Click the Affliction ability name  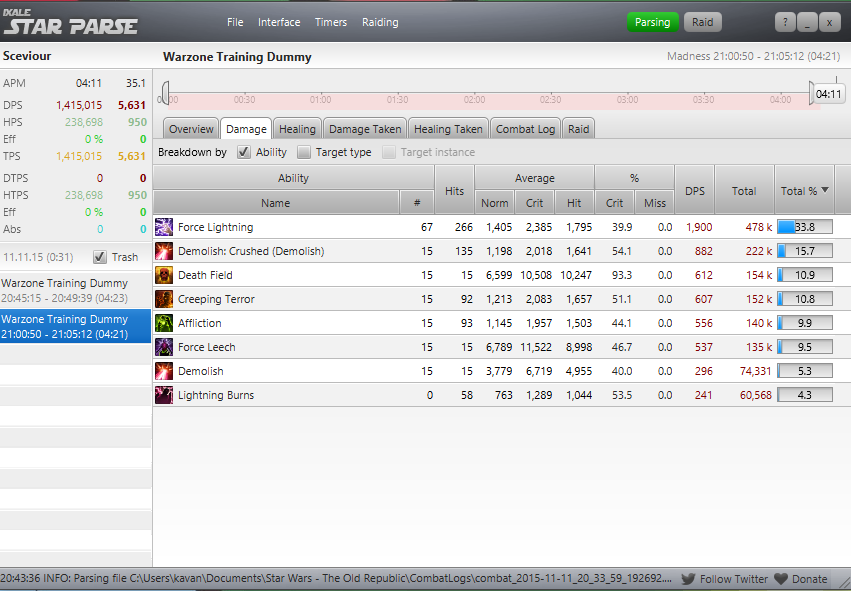tap(200, 323)
